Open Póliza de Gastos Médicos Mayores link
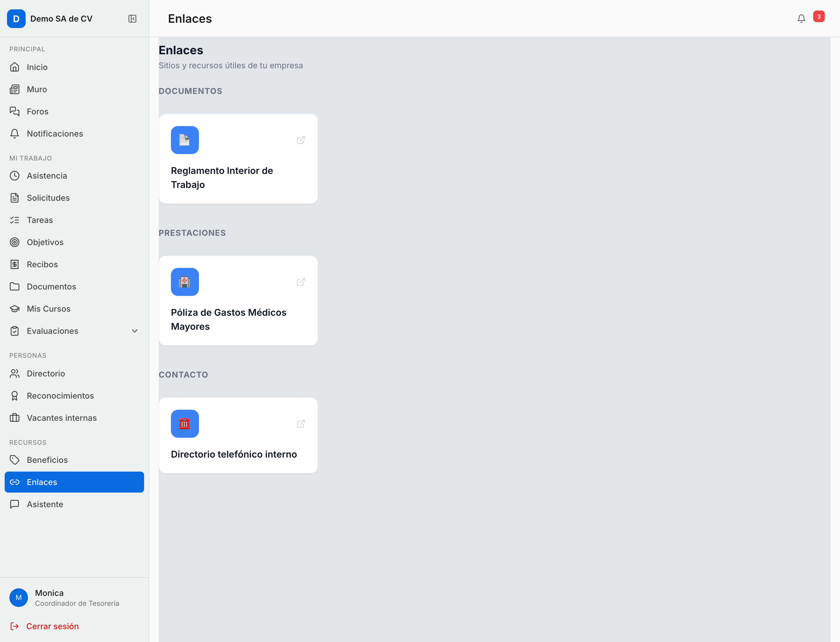The image size is (840, 642). point(238,300)
